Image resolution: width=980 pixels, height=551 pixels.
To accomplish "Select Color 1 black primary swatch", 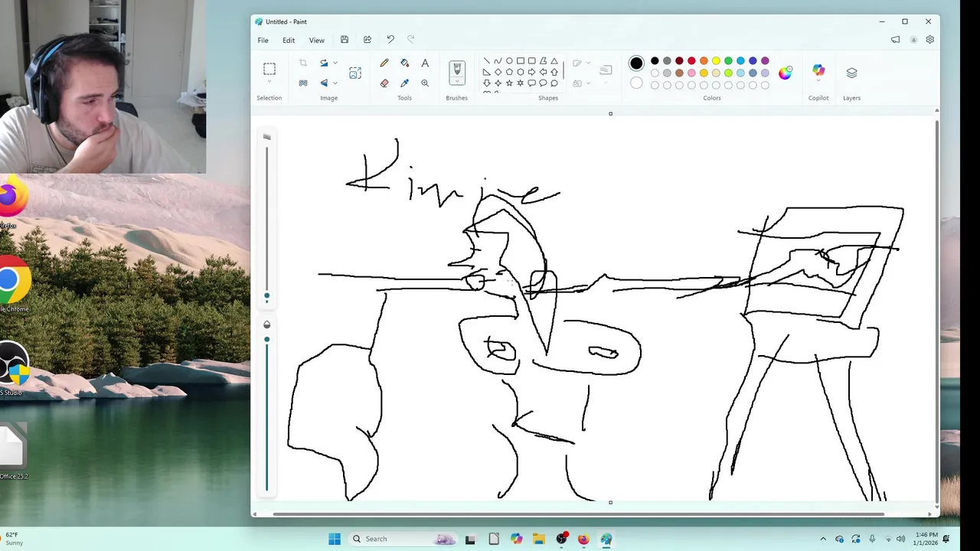I will 636,63.
